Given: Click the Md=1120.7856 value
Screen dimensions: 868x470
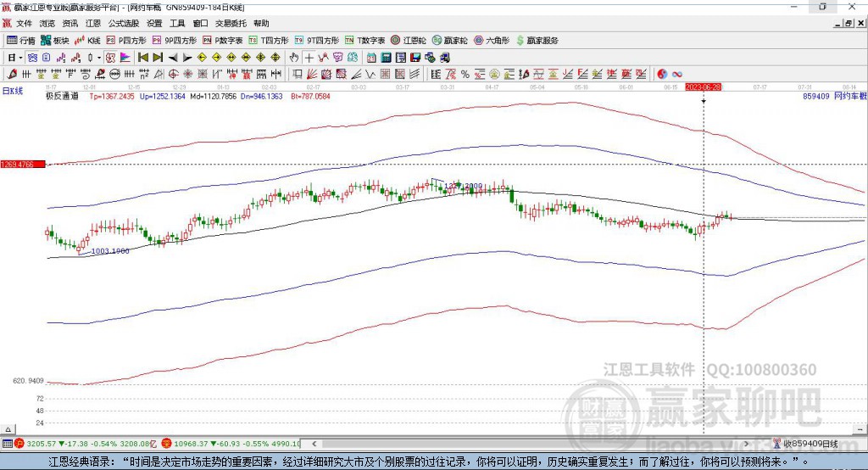Looking at the screenshot, I should (213, 97).
